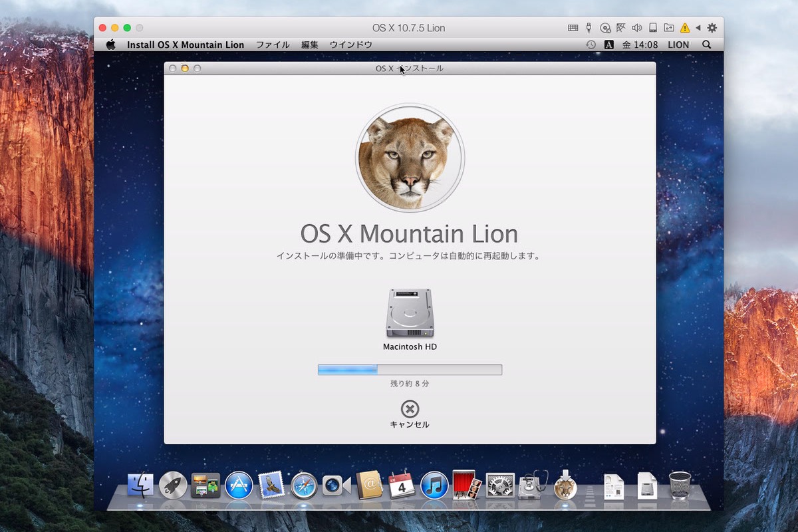Click the hard disk icon in VM toolbar
The height and width of the screenshot is (532, 798).
653,28
